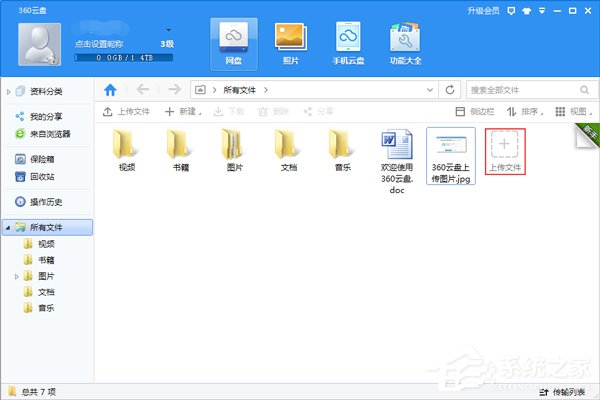
Task: Open the account dropdown arrow beside username
Action: point(168,30)
